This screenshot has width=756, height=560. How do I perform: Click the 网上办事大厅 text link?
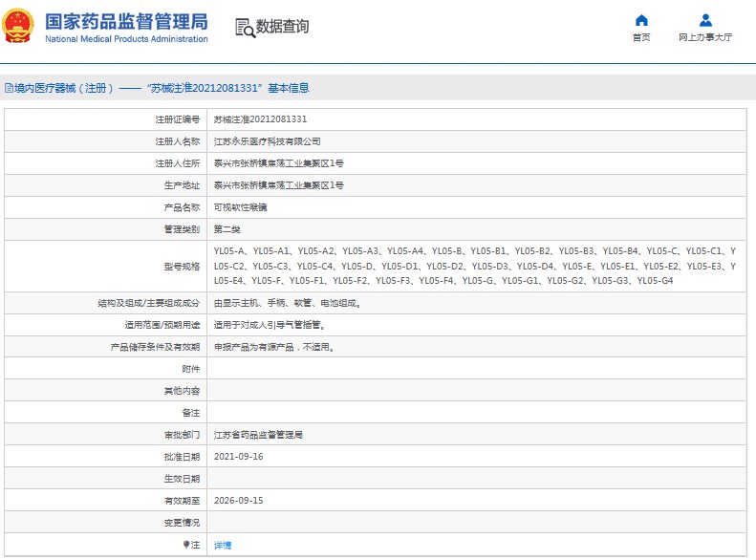(x=705, y=37)
